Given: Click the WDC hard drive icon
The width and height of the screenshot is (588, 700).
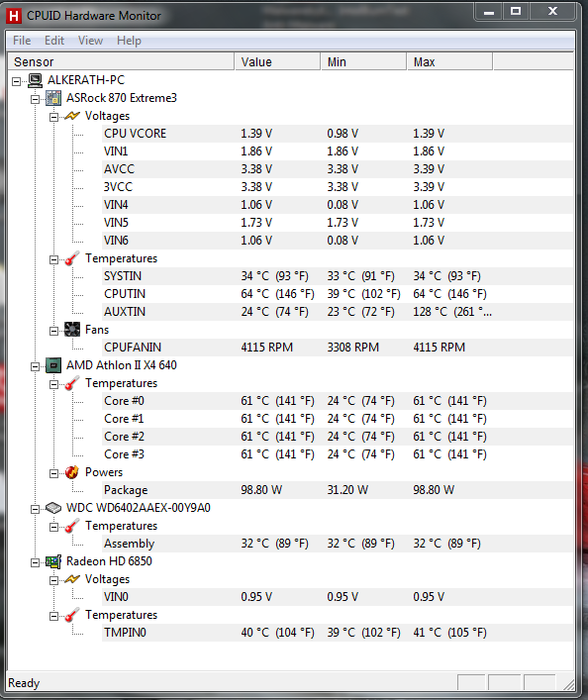Looking at the screenshot, I should pyautogui.click(x=53, y=508).
